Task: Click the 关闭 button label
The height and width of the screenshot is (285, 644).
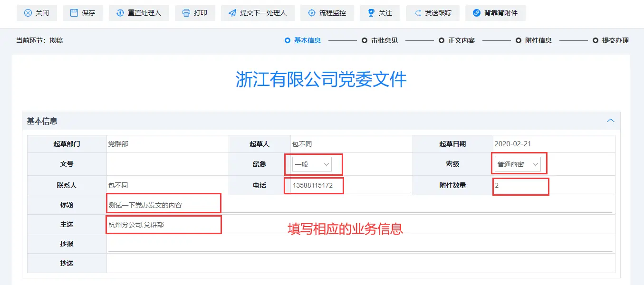Action: [x=42, y=13]
